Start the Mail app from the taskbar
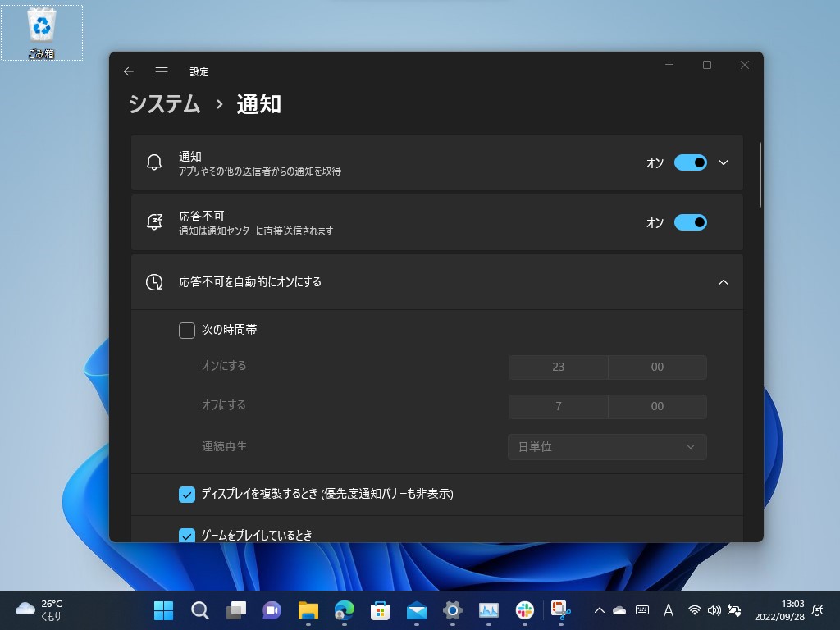Viewport: 840px width, 630px height. click(416, 610)
